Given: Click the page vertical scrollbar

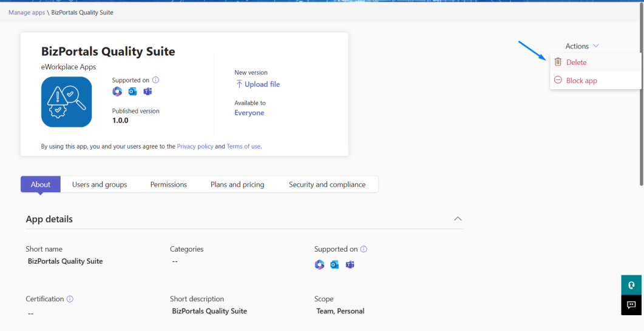Looking at the screenshot, I should pyautogui.click(x=641, y=95).
